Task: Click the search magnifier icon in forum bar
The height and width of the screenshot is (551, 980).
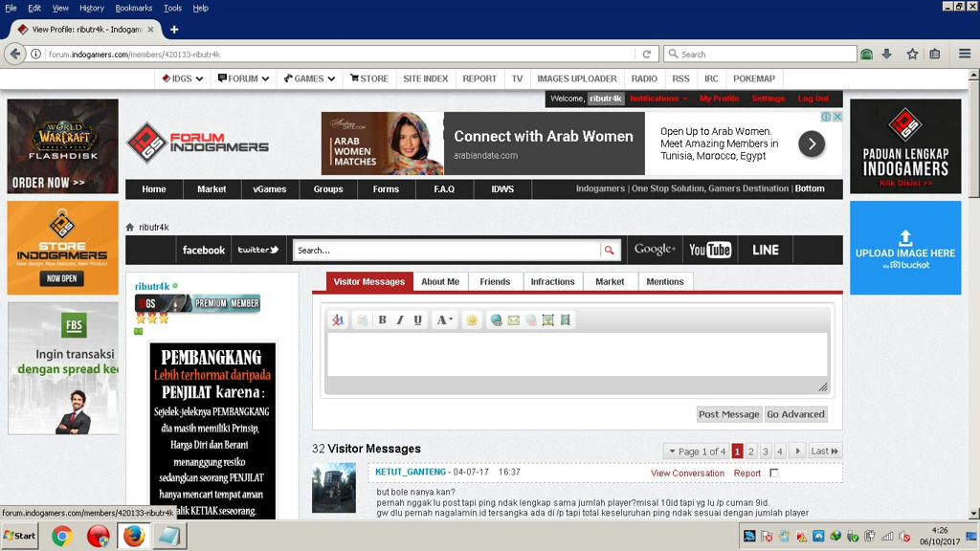Action: [609, 251]
